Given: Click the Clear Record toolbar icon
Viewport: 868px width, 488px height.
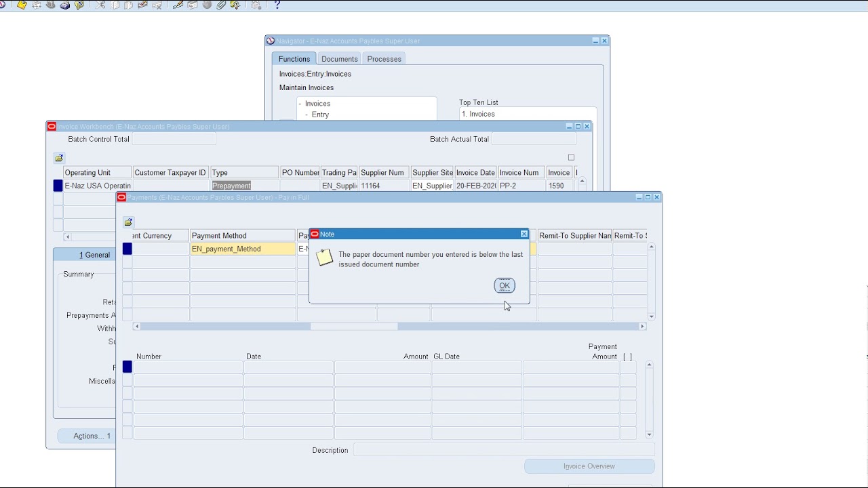Looking at the screenshot, I should point(142,5).
